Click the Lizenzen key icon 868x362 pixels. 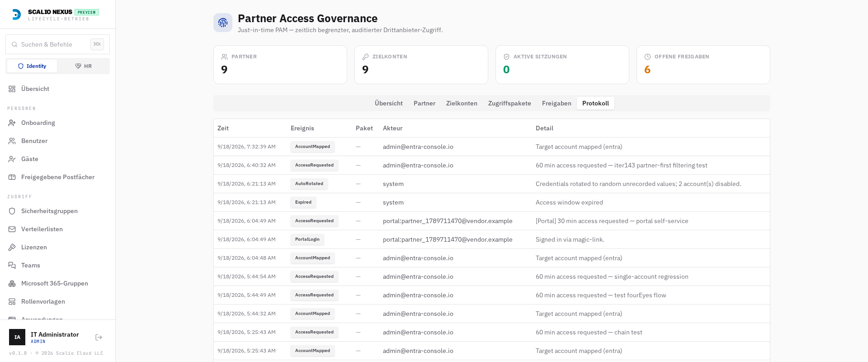(x=12, y=247)
